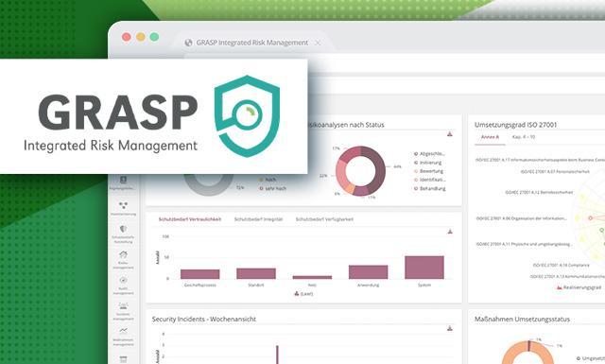Toggle the Bewertung legend entry

pos(428,171)
